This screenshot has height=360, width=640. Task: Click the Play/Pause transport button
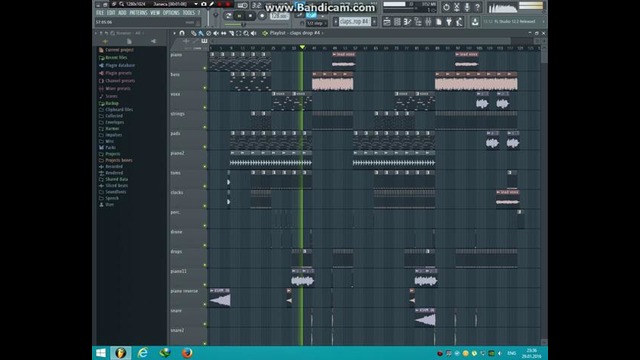(x=240, y=16)
